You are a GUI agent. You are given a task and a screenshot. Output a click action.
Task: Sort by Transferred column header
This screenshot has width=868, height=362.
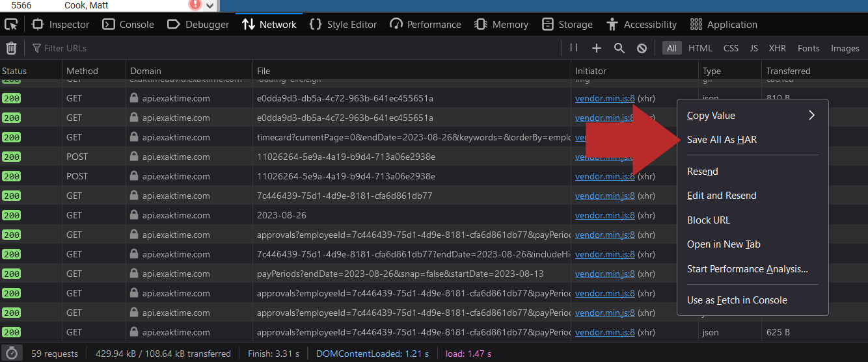pos(815,71)
